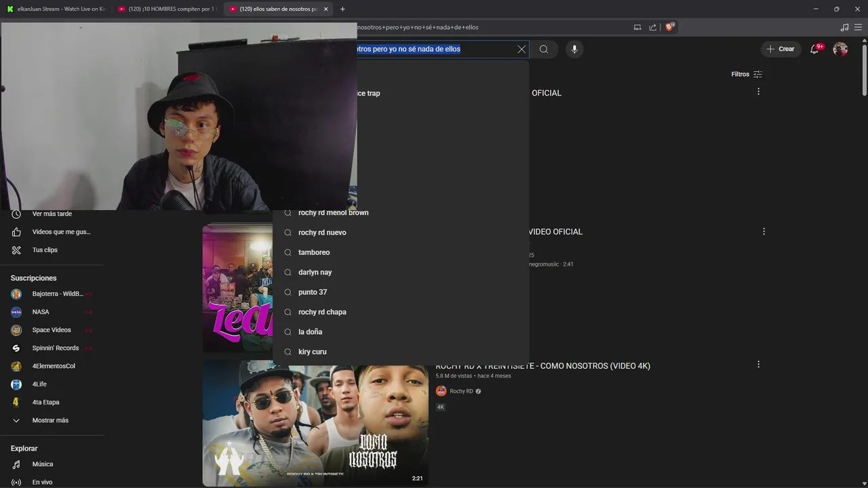Open the browser hamburger menu

click(x=858, y=27)
